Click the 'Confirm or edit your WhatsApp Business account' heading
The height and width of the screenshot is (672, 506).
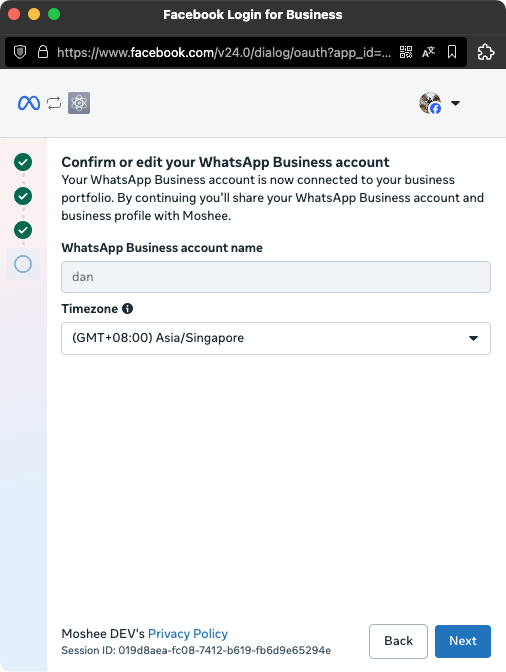pyautogui.click(x=225, y=162)
